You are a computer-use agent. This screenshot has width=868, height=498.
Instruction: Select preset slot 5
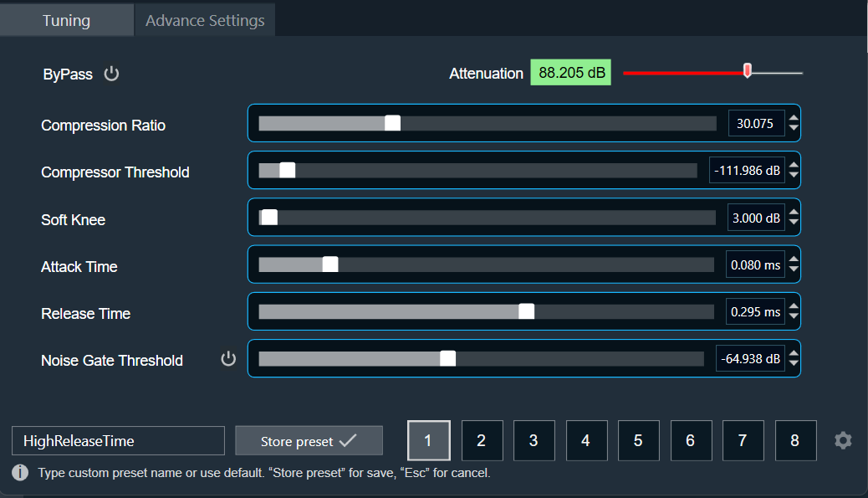[x=638, y=440]
